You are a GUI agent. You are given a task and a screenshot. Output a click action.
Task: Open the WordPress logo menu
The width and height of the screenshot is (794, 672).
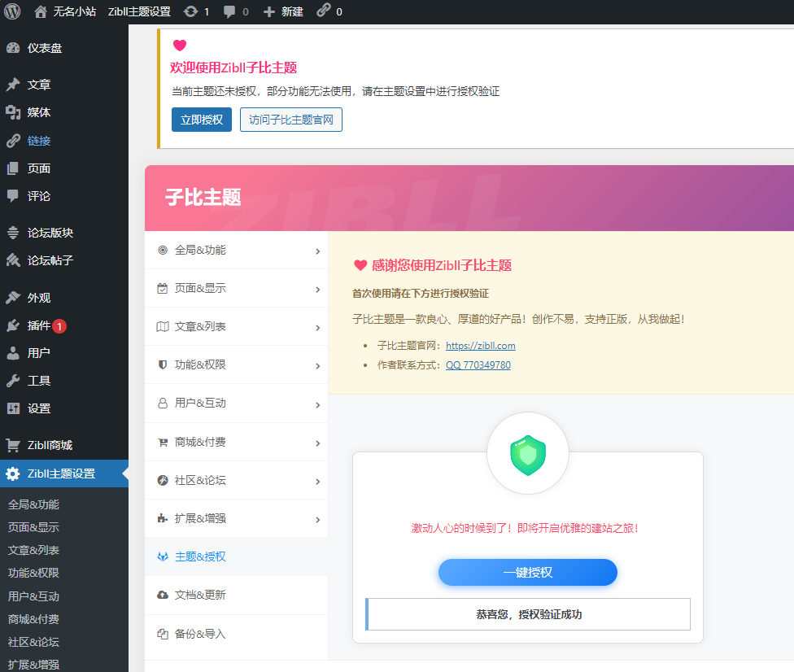[x=12, y=11]
